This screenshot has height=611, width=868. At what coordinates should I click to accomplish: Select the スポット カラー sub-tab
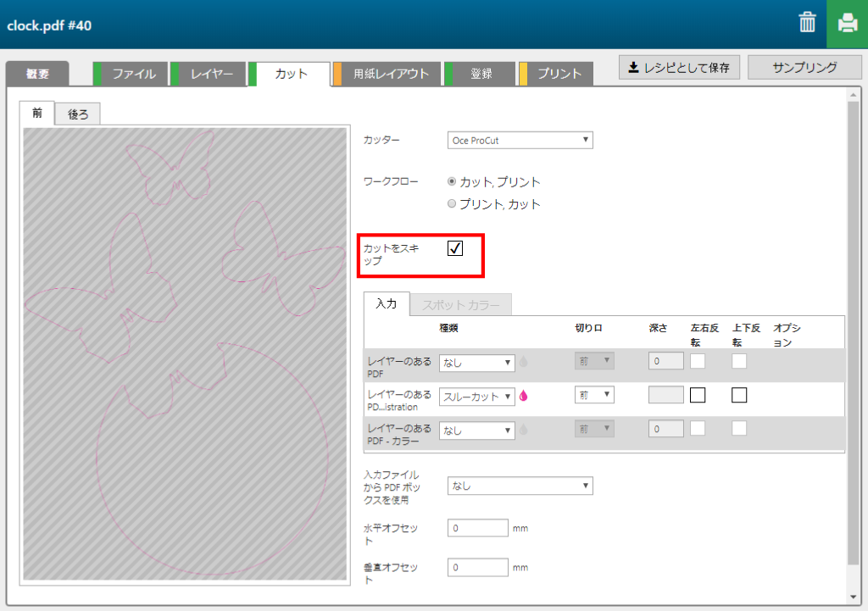460,305
